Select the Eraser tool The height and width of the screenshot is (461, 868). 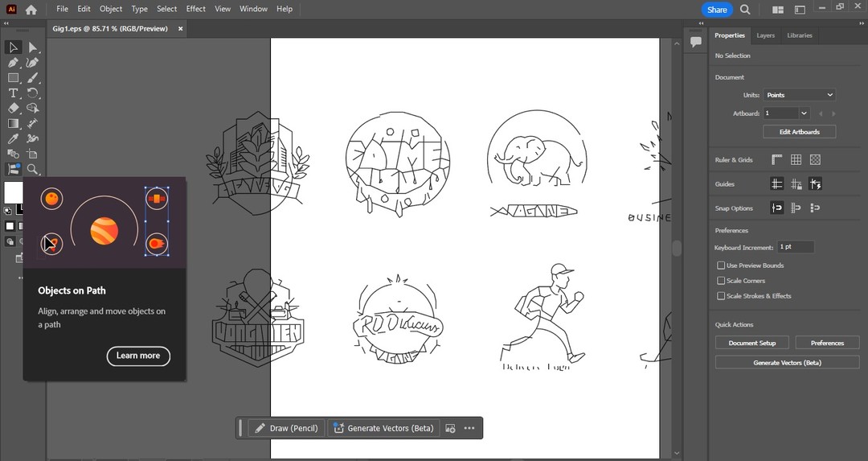coord(14,109)
